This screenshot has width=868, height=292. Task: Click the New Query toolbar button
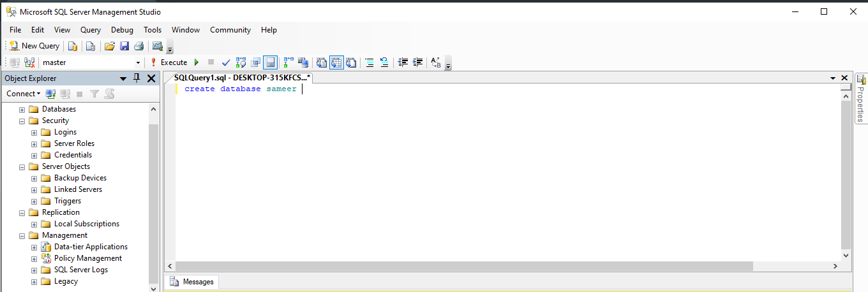point(34,46)
